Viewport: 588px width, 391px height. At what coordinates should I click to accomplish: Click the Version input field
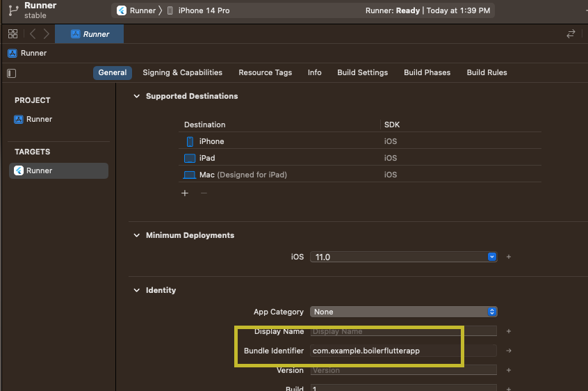tap(404, 370)
